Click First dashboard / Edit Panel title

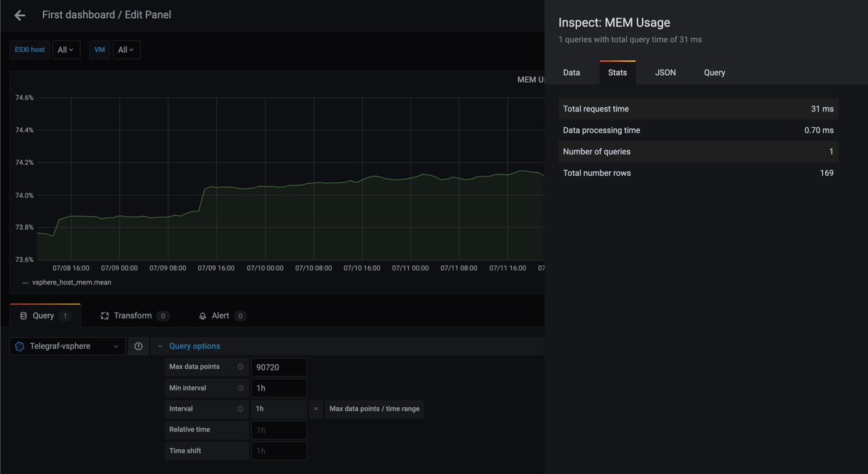click(x=106, y=15)
